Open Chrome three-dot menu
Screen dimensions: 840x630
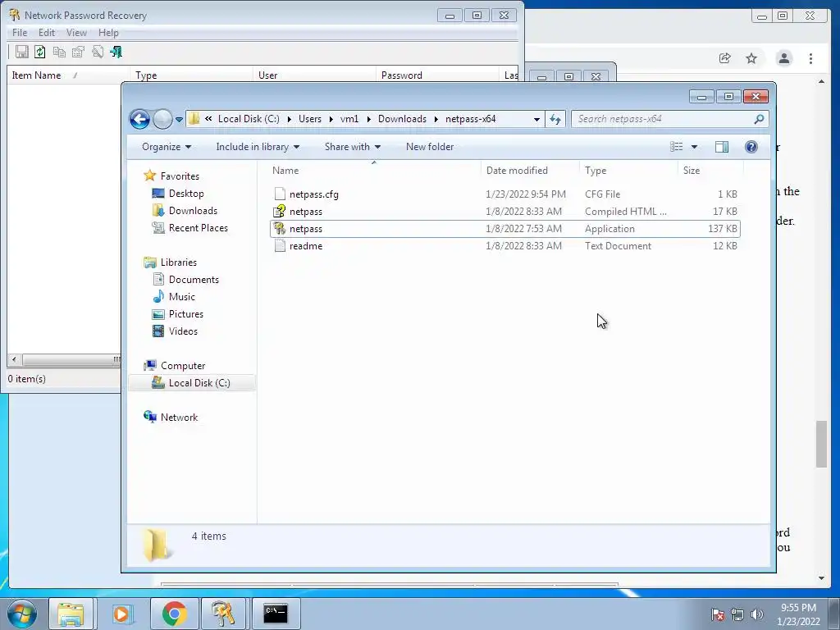pyautogui.click(x=810, y=58)
